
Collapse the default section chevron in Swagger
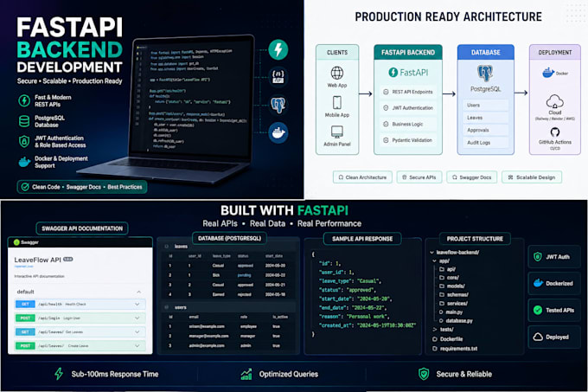pyautogui.click(x=138, y=292)
